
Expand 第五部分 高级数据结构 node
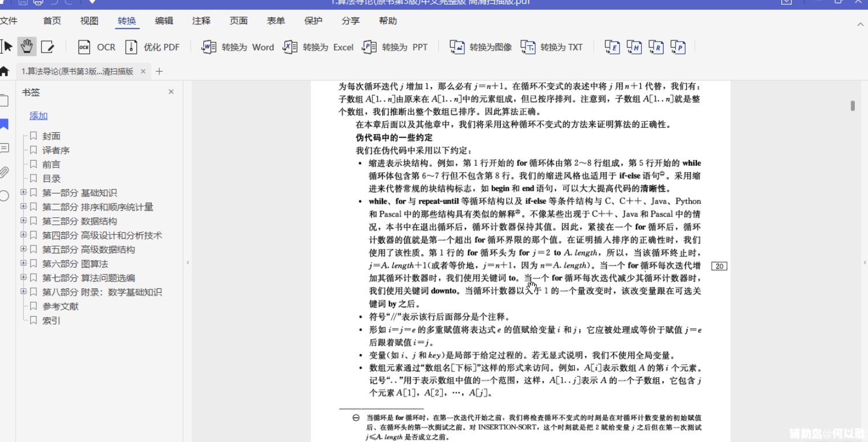(x=23, y=249)
